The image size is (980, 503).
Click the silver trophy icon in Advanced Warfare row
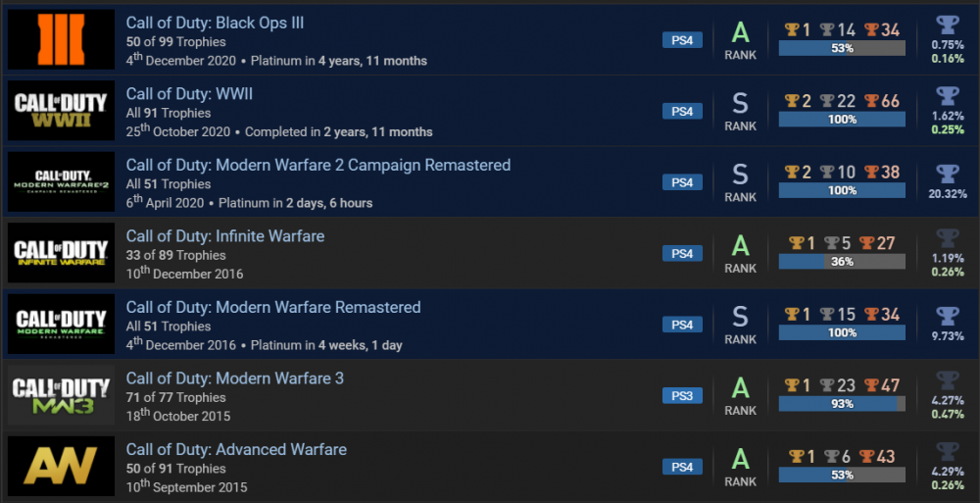829,457
